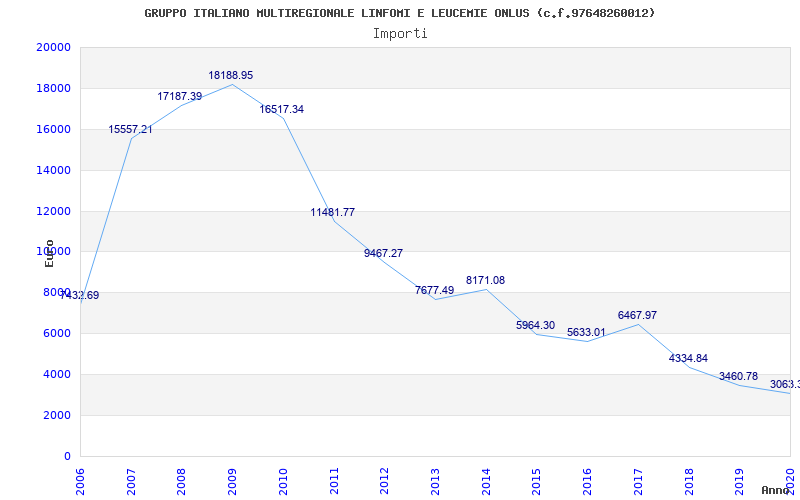Click the 2007 x-axis year label
This screenshot has width=800, height=500.
(131, 481)
